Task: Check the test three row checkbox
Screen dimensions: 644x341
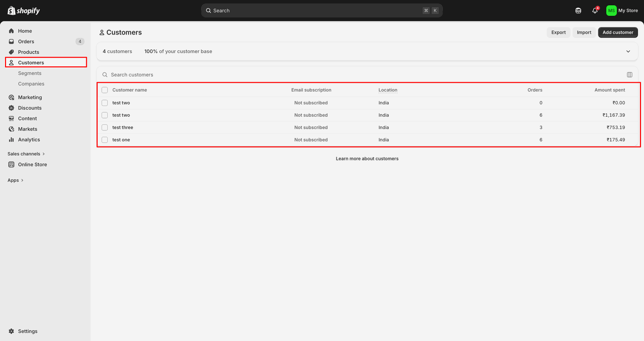Action: (x=105, y=128)
